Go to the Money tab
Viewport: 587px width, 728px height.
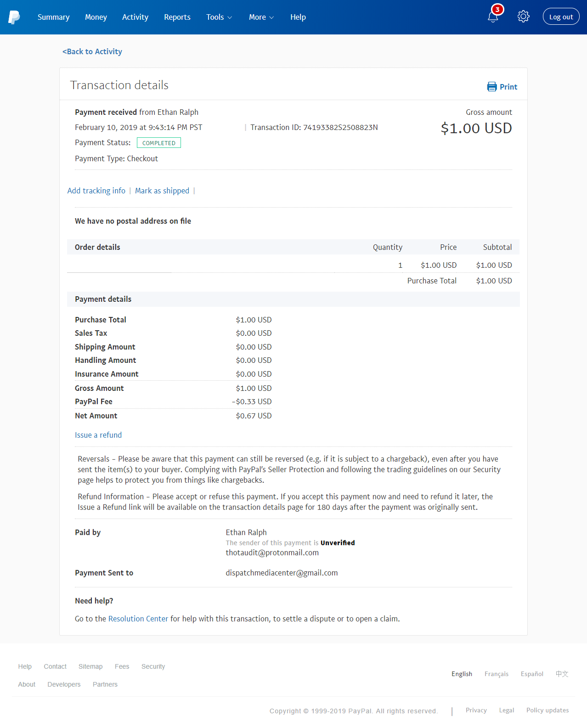pyautogui.click(x=96, y=17)
